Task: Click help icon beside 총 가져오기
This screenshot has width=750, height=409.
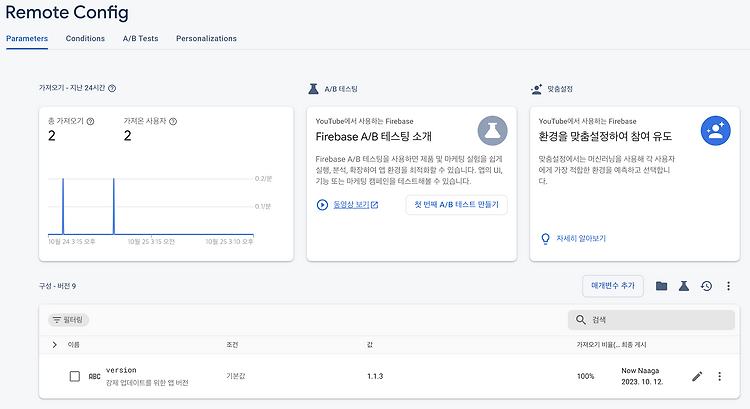Action: point(90,122)
